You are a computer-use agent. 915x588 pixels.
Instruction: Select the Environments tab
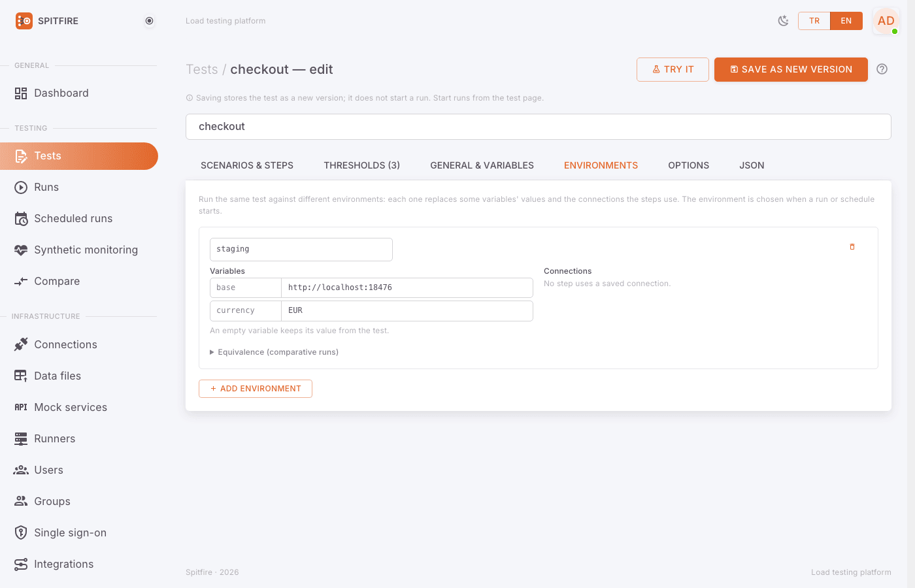coord(601,166)
